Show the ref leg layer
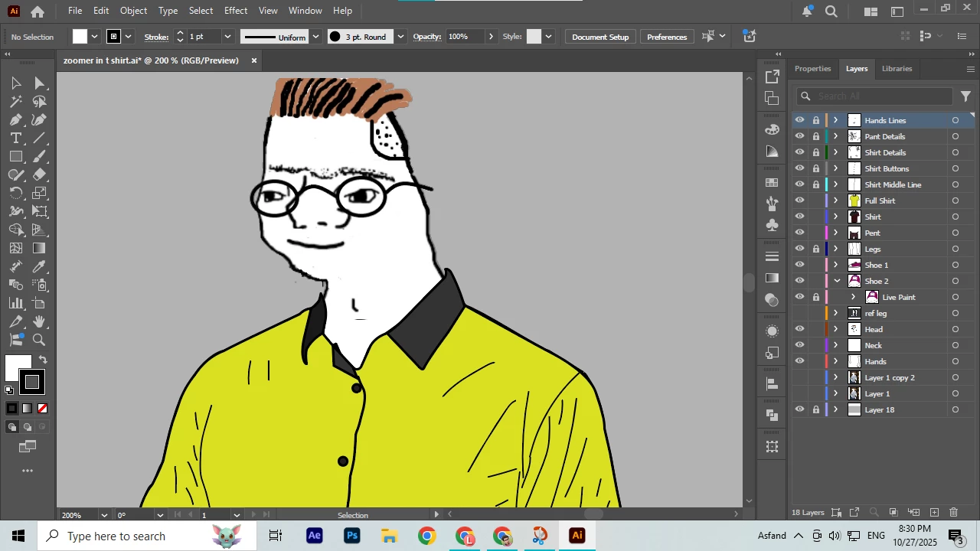Image resolution: width=980 pixels, height=551 pixels. point(799,313)
